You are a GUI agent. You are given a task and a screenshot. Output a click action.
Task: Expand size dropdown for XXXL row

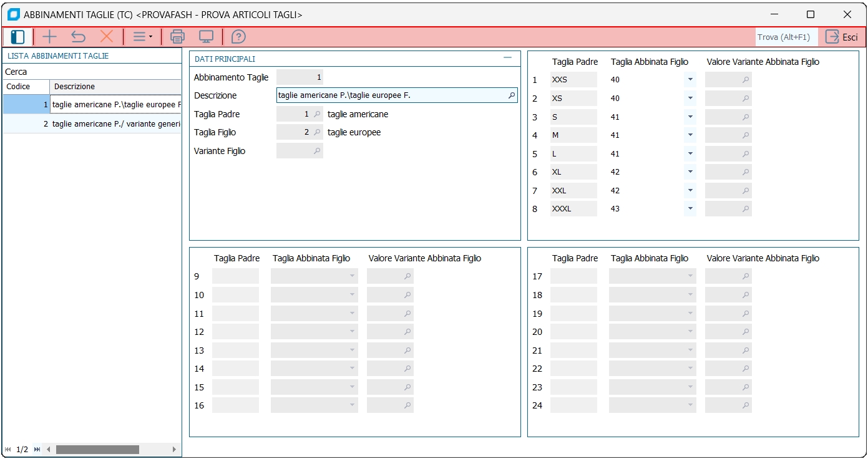690,209
